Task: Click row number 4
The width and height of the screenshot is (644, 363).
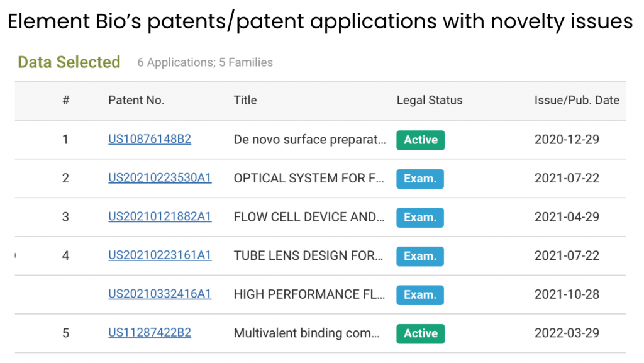Action: click(65, 255)
